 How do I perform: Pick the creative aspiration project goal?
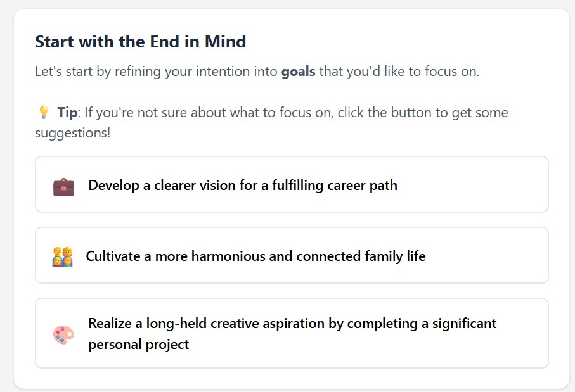[292, 333]
